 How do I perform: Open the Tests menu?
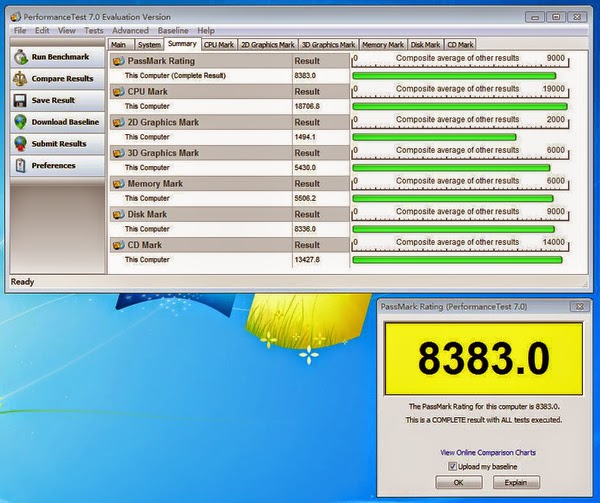[94, 31]
